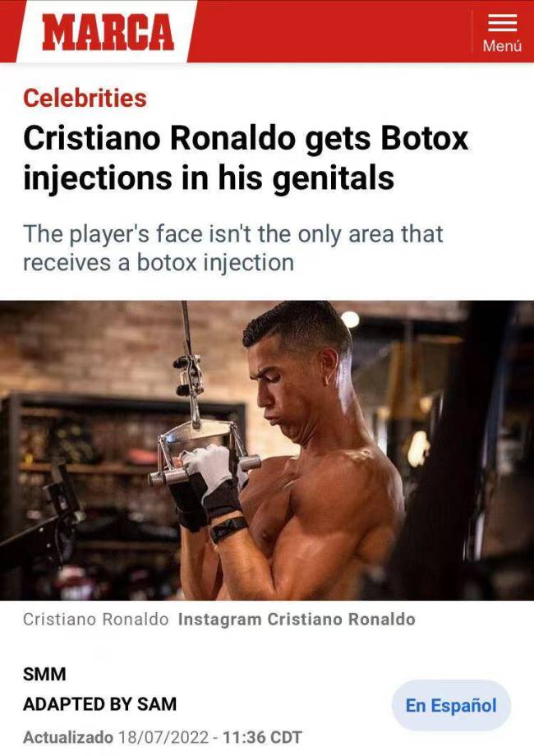Open the Celebrities section link

(85, 98)
